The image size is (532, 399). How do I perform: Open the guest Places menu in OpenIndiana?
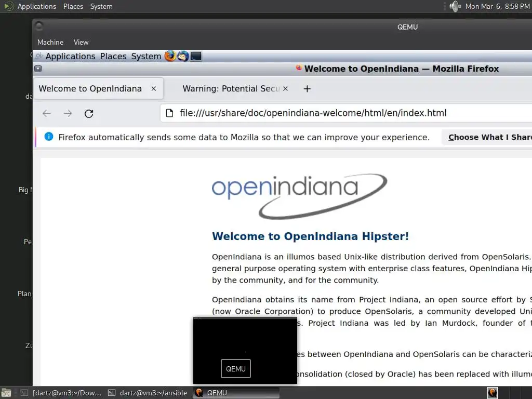click(113, 56)
